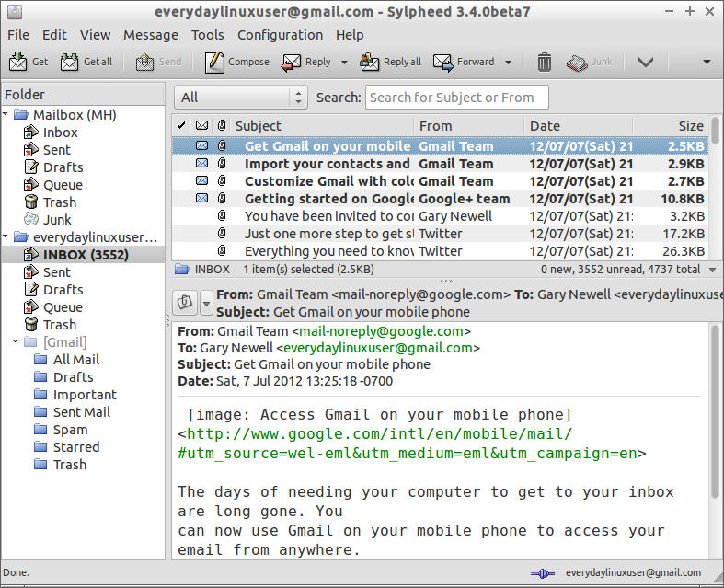724x588 pixels.
Task: Open the File menu
Action: pyautogui.click(x=18, y=35)
